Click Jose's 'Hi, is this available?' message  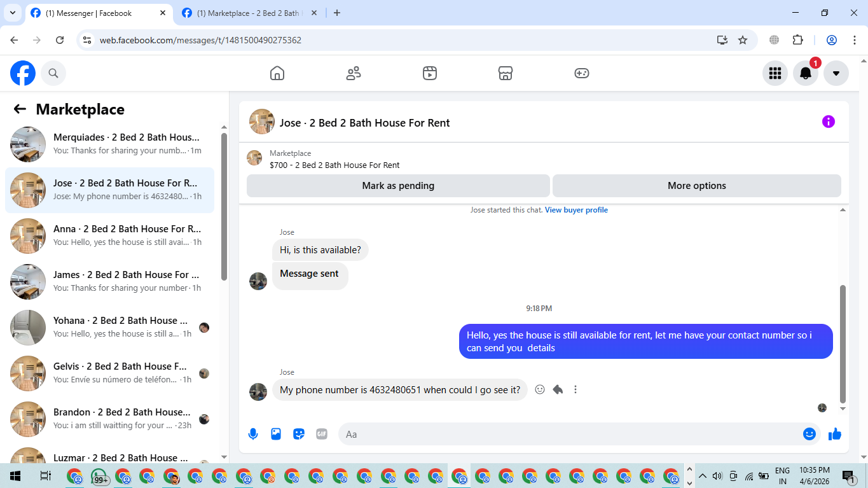(x=320, y=250)
